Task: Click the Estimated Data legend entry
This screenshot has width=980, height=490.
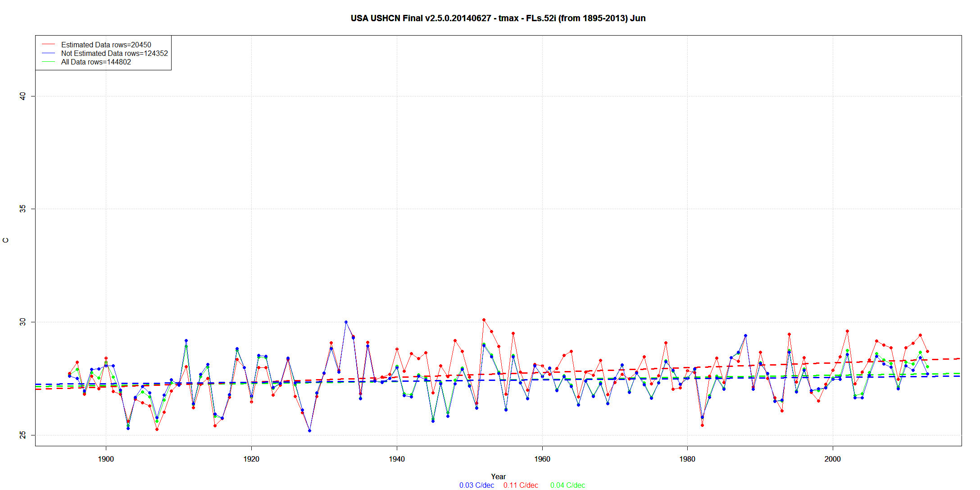Action: 106,45
